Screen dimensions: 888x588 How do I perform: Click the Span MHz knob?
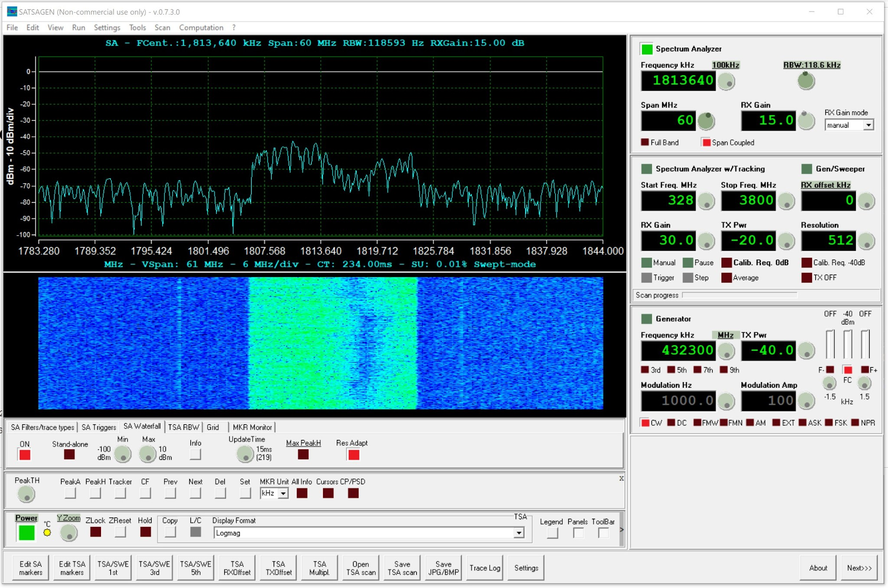point(706,120)
